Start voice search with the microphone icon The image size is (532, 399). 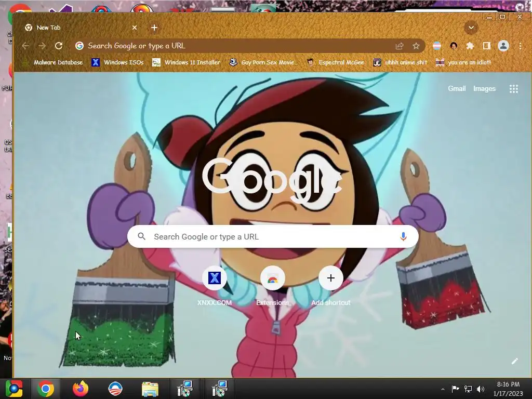(403, 236)
